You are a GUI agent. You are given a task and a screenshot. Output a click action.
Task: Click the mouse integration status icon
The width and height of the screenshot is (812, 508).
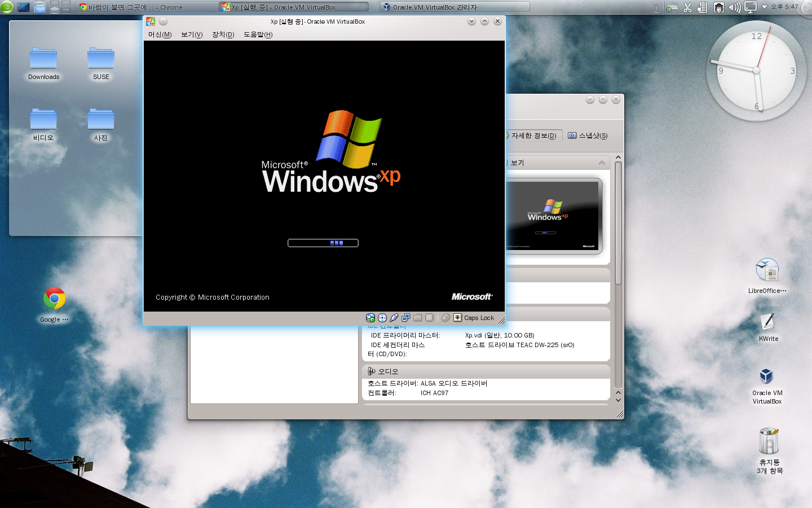[445, 318]
